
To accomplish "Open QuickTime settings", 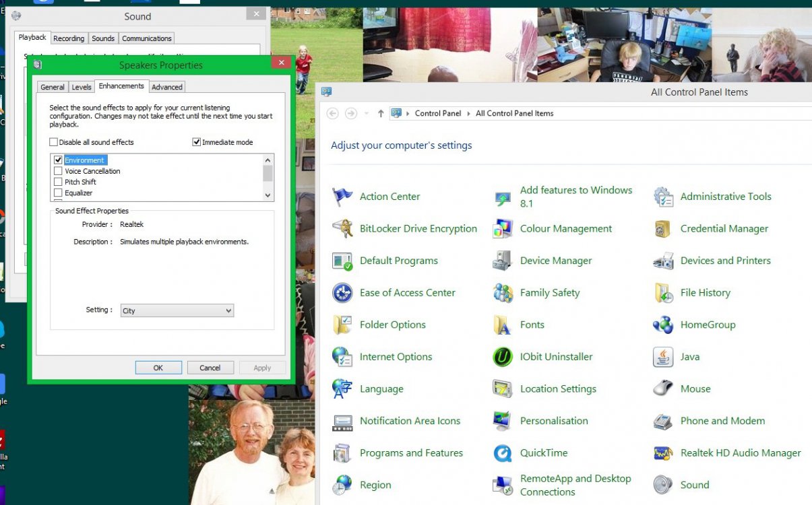I will coord(544,452).
